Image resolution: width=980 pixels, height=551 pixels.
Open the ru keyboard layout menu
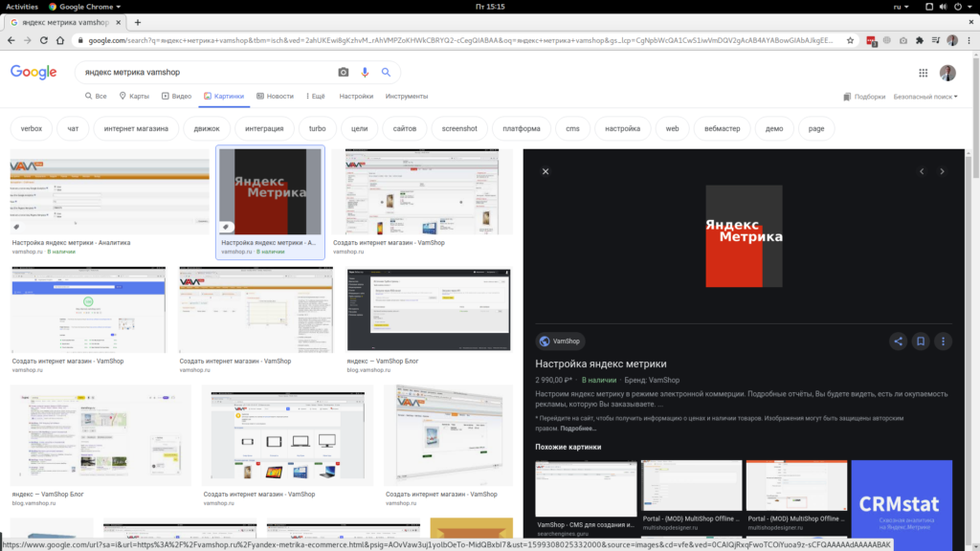click(x=901, y=7)
